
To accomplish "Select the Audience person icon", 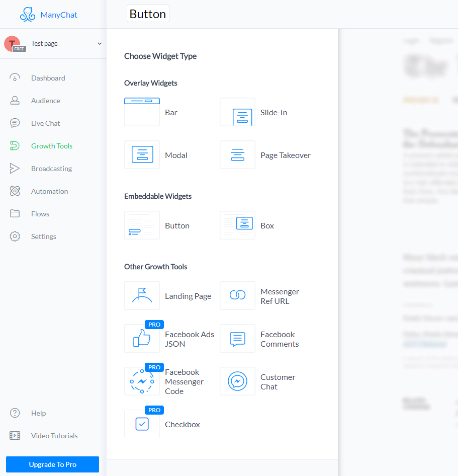I will click(x=15, y=101).
